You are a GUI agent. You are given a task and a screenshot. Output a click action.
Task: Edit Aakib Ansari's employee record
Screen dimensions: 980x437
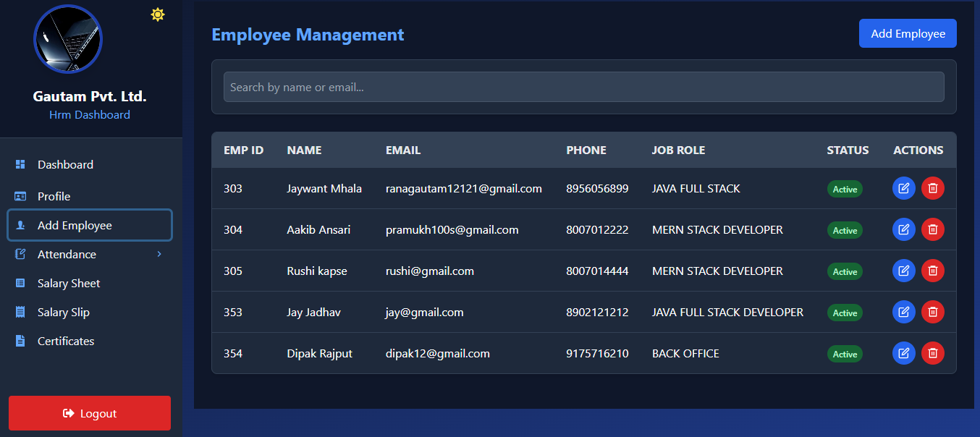pyautogui.click(x=903, y=230)
